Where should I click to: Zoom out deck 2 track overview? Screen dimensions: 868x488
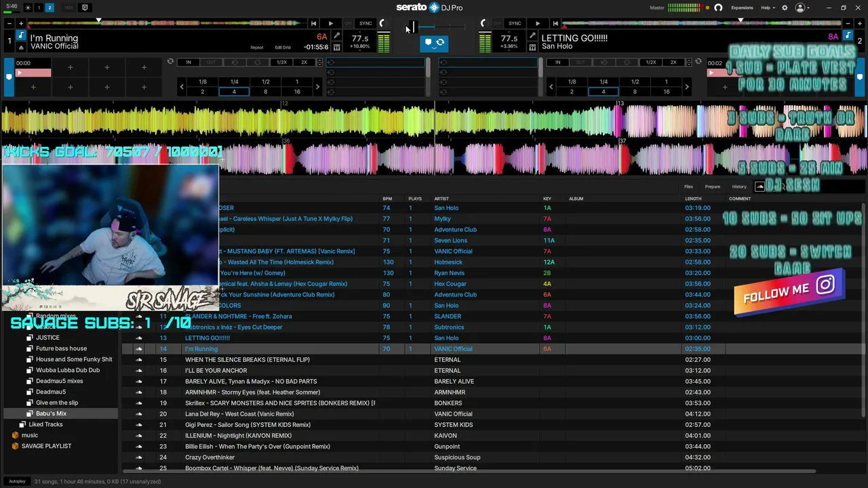(x=848, y=23)
